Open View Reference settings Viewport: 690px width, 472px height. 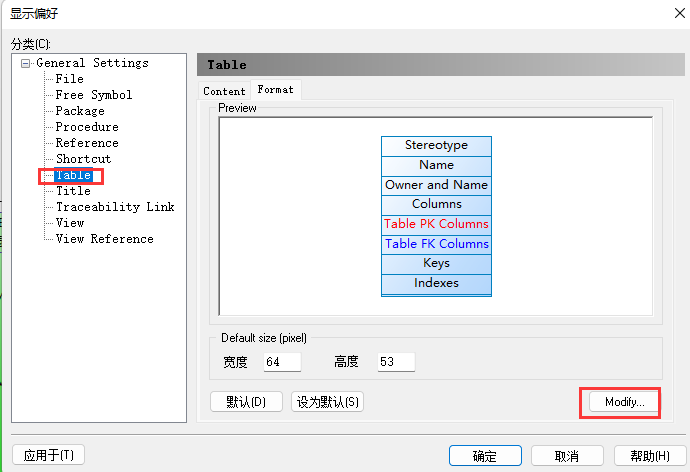104,239
